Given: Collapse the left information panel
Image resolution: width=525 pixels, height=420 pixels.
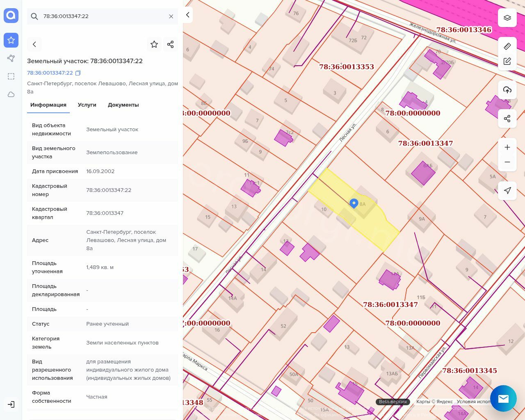Looking at the screenshot, I should 188,15.
